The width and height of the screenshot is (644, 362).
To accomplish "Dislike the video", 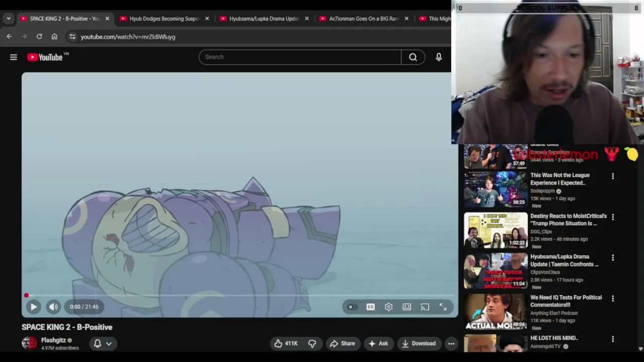I will pos(312,343).
